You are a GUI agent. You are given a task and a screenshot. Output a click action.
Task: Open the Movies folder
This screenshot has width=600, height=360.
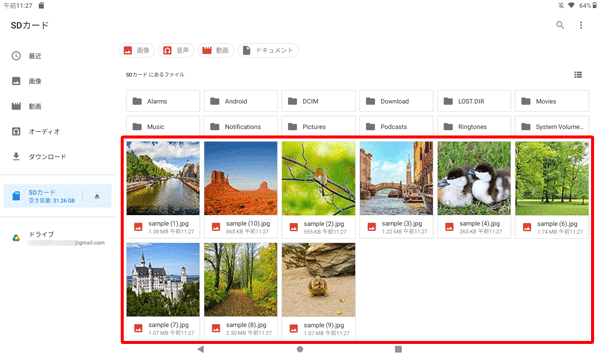[x=552, y=101]
